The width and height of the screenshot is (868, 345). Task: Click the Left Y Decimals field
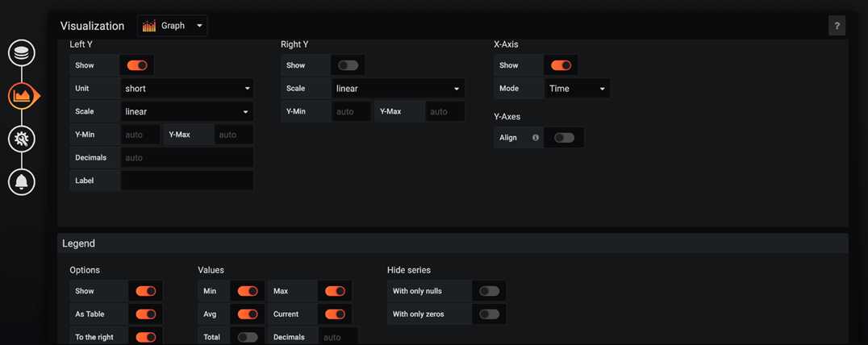187,158
